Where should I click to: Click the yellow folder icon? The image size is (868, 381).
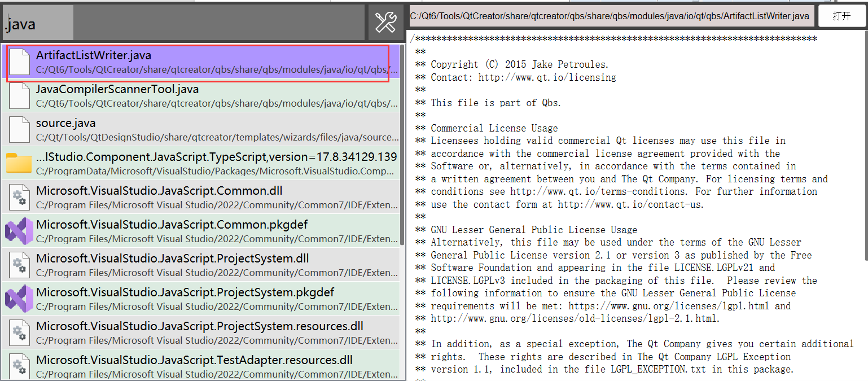pos(19,164)
